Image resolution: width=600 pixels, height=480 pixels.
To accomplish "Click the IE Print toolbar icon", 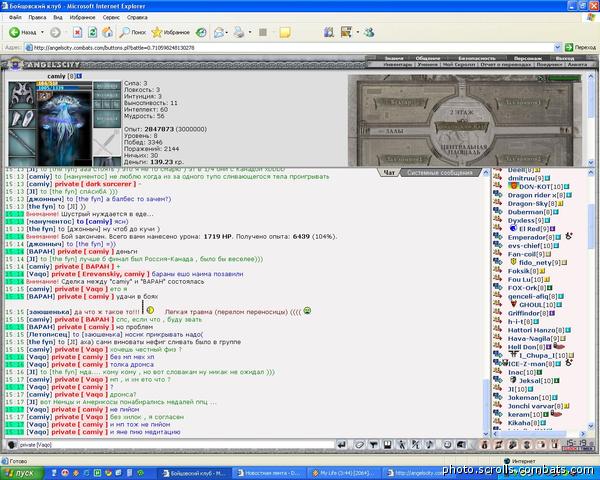I will pos(239,33).
